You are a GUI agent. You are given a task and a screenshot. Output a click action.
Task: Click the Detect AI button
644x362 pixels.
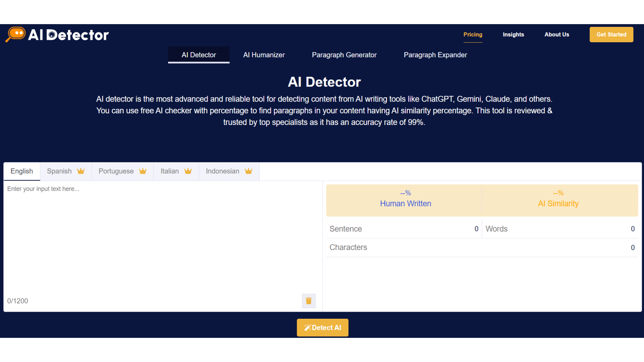pyautogui.click(x=322, y=327)
